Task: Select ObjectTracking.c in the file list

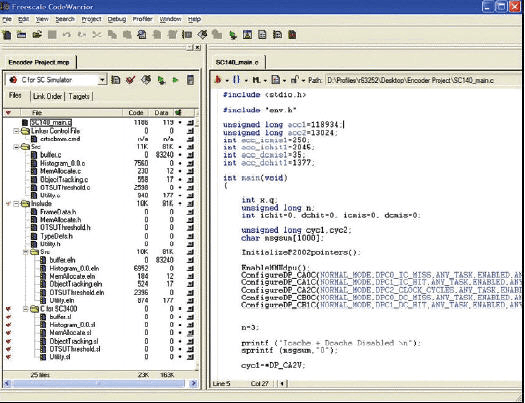Action: (x=64, y=179)
